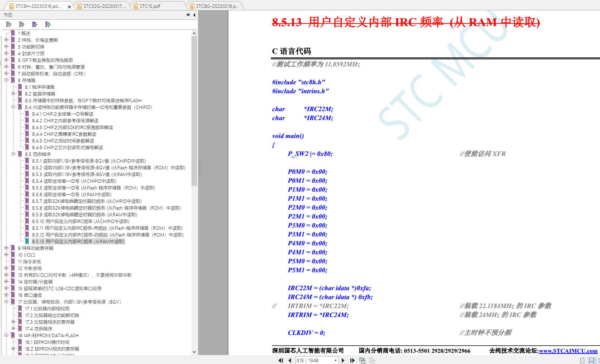The image size is (600, 364).
Task: Click the bookmark icon beside 17.2 比较器输出功能脚切换
Action: pos(20,316)
